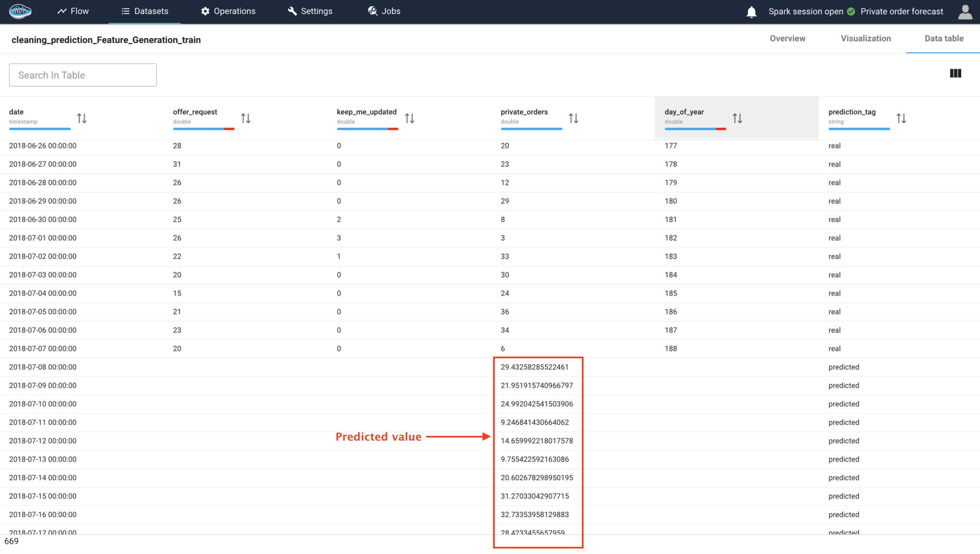Open the notifications bell
Viewport: 980px width, 554px height.
point(751,11)
